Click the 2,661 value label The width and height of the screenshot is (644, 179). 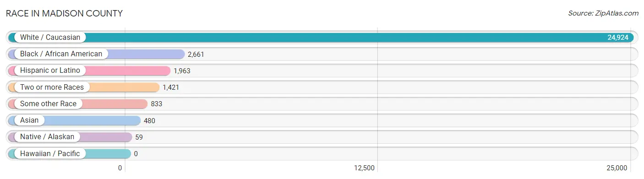coord(196,54)
